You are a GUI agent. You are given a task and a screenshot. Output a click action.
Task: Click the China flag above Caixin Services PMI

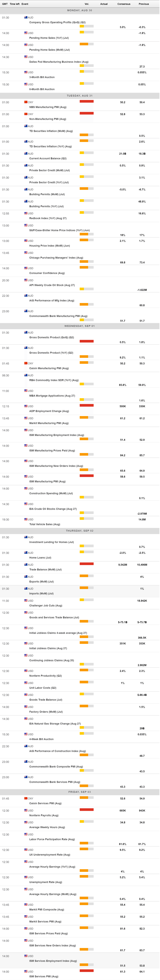26,798
